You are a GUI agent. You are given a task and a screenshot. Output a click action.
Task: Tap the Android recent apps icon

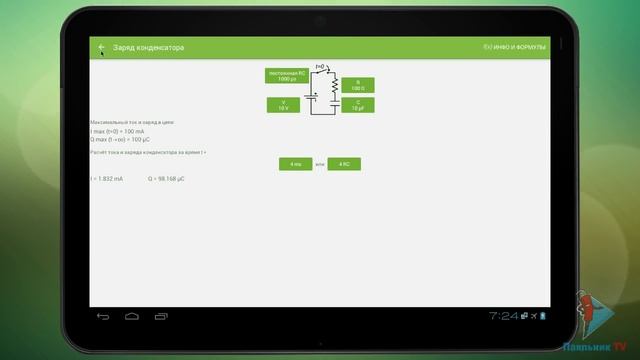click(x=161, y=316)
